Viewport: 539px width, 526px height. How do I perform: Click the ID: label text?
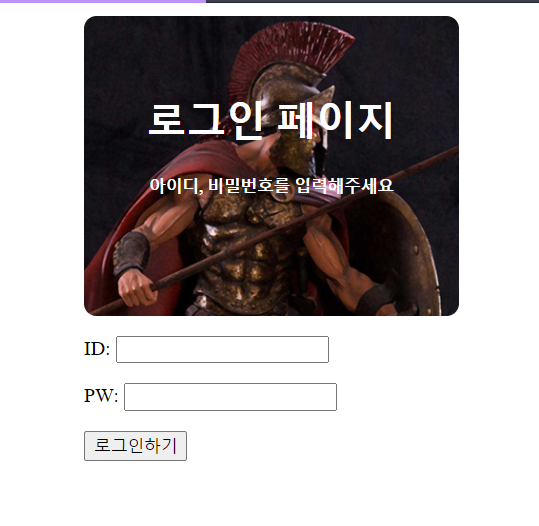click(97, 349)
